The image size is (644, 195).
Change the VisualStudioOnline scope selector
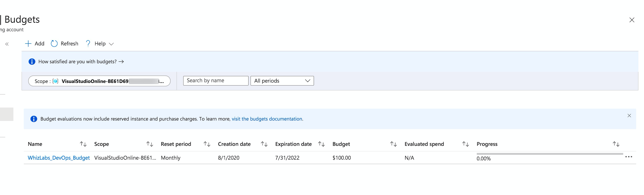pos(99,81)
